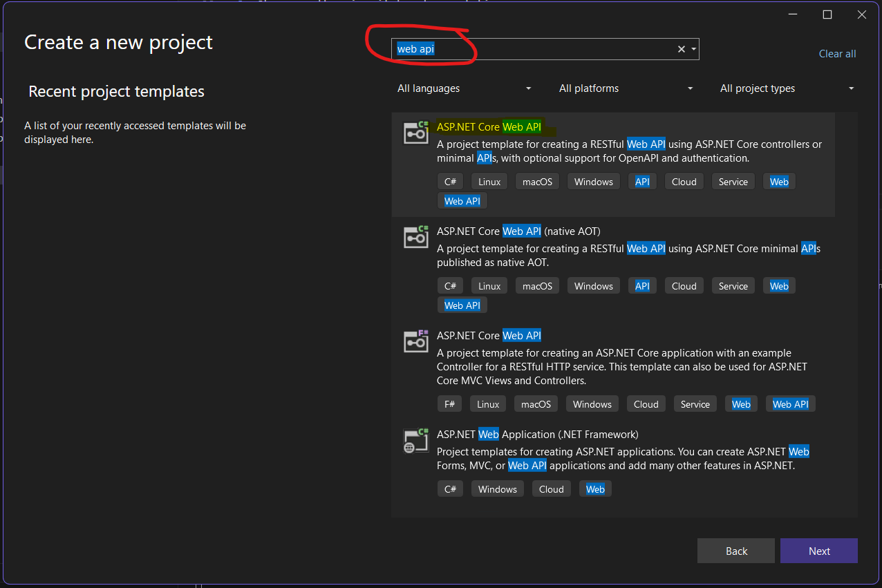This screenshot has height=588, width=882.
Task: Click the ASP.NET Web Application (.NET Framework) icon
Action: [x=416, y=440]
